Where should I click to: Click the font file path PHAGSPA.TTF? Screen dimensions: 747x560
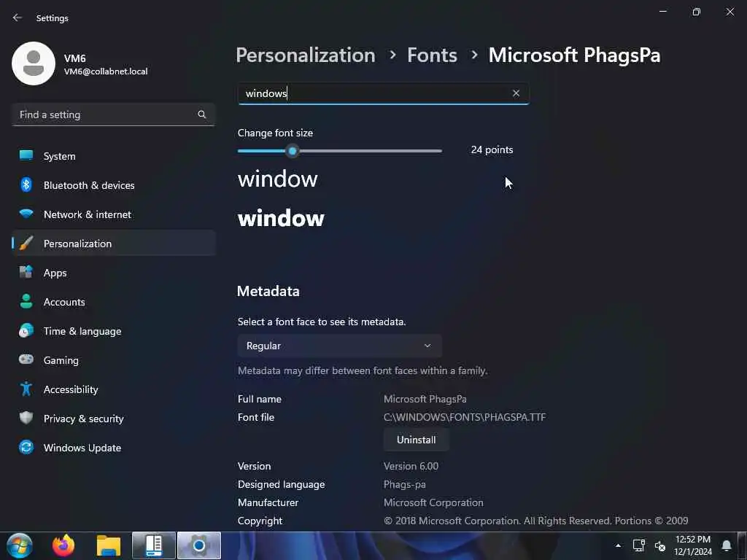click(x=465, y=417)
